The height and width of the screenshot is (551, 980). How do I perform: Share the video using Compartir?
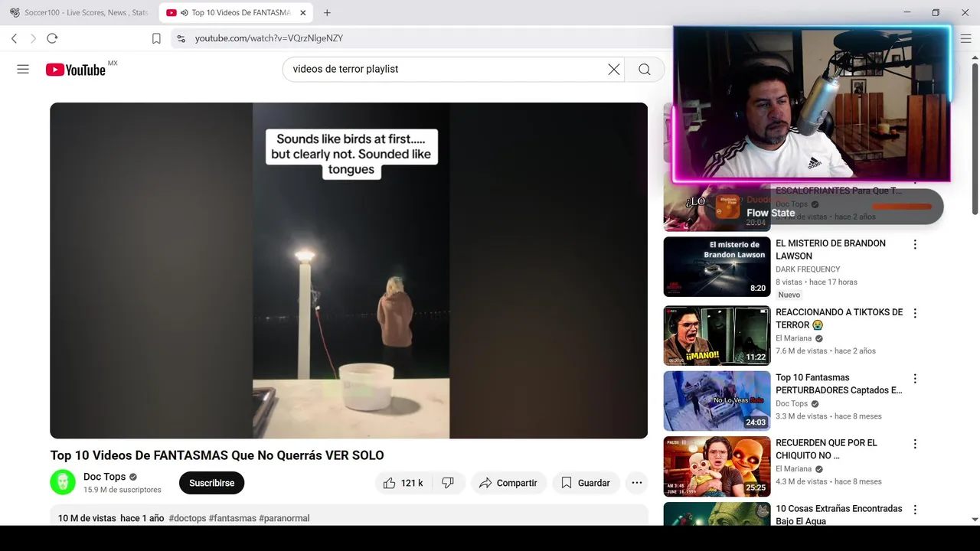point(508,483)
